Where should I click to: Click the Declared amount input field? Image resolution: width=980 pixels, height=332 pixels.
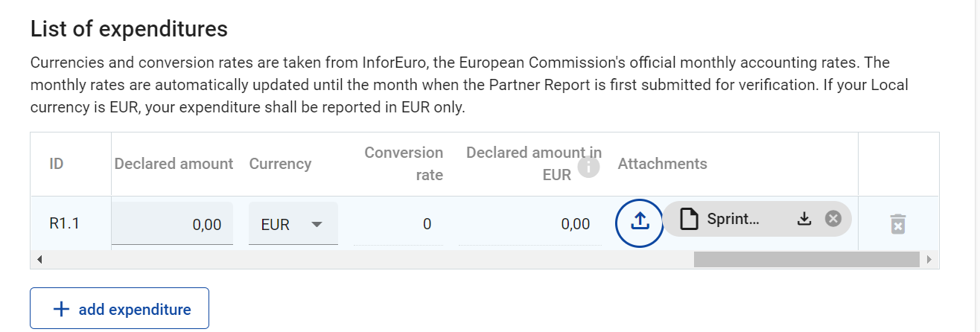tap(172, 224)
